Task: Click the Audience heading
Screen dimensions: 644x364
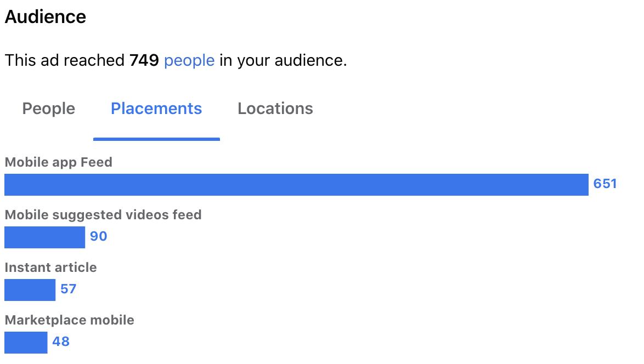Action: [45, 17]
